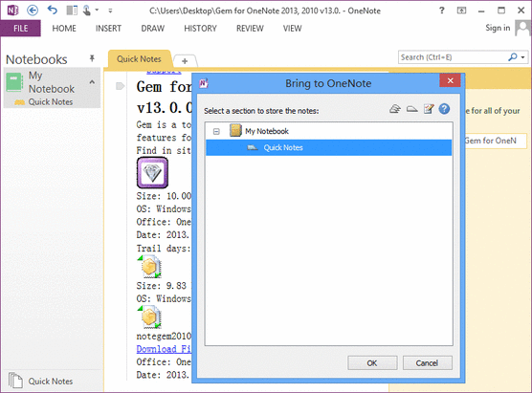The image size is (532, 393).
Task: Pin the Notebooks pane with pushpin icon
Action: 92,58
